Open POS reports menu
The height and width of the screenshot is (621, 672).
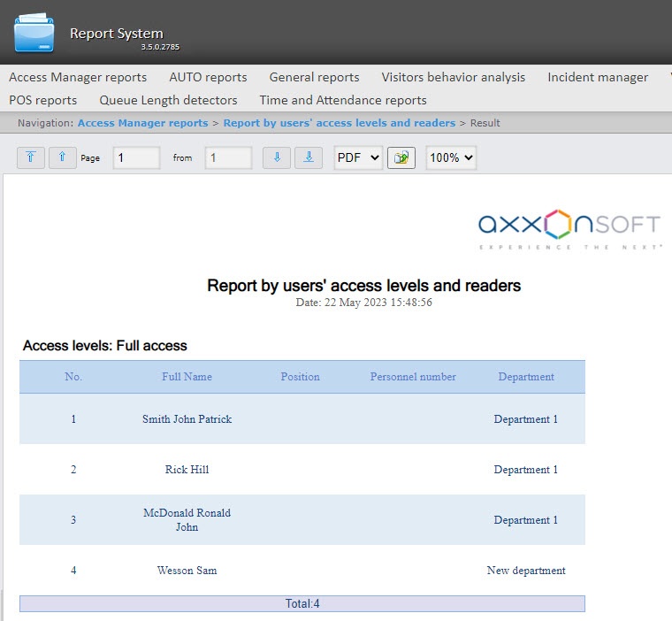click(x=43, y=100)
